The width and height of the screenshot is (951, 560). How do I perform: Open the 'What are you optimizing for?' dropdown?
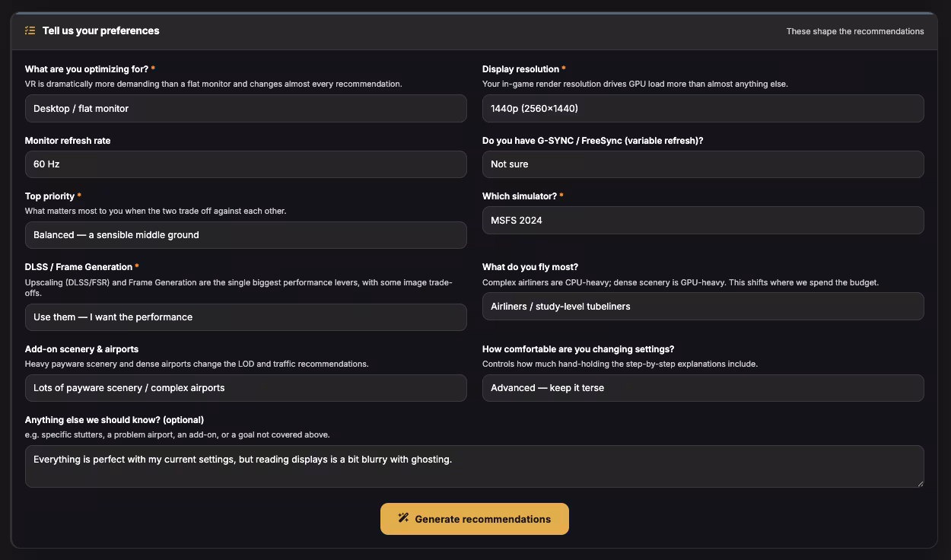(246, 109)
